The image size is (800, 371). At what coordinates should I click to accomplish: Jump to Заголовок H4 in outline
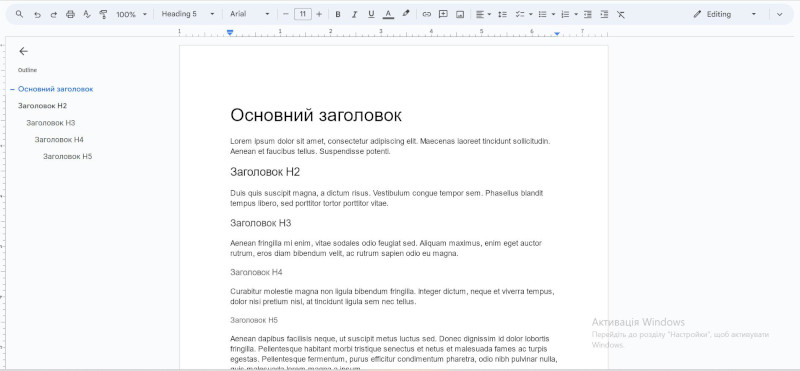pyautogui.click(x=59, y=139)
